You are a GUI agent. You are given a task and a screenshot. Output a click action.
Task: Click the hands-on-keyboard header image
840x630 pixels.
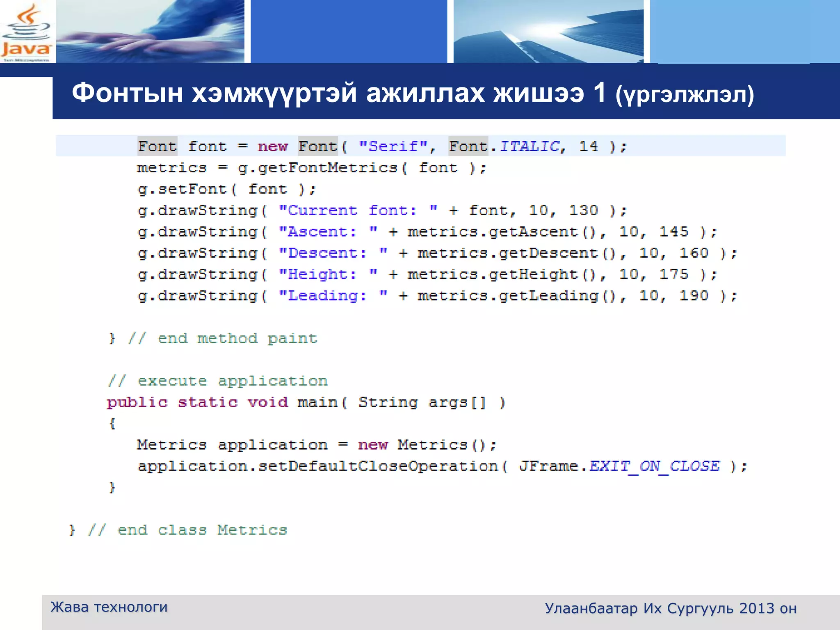tap(150, 31)
